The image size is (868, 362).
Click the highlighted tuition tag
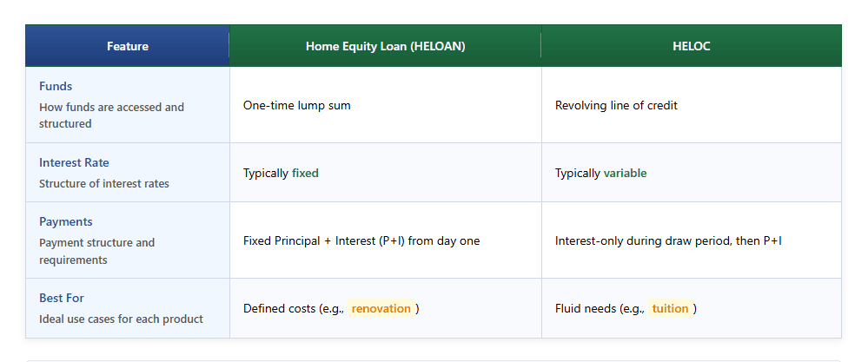tap(670, 309)
